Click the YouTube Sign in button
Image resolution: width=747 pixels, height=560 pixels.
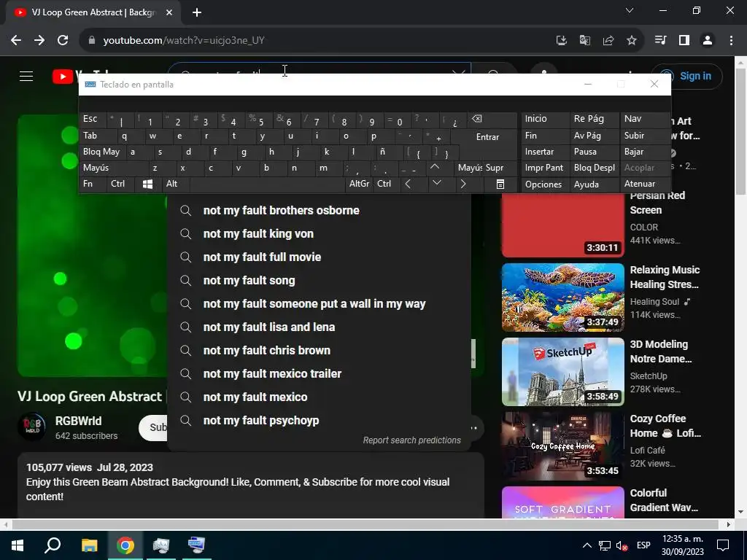coord(686,76)
